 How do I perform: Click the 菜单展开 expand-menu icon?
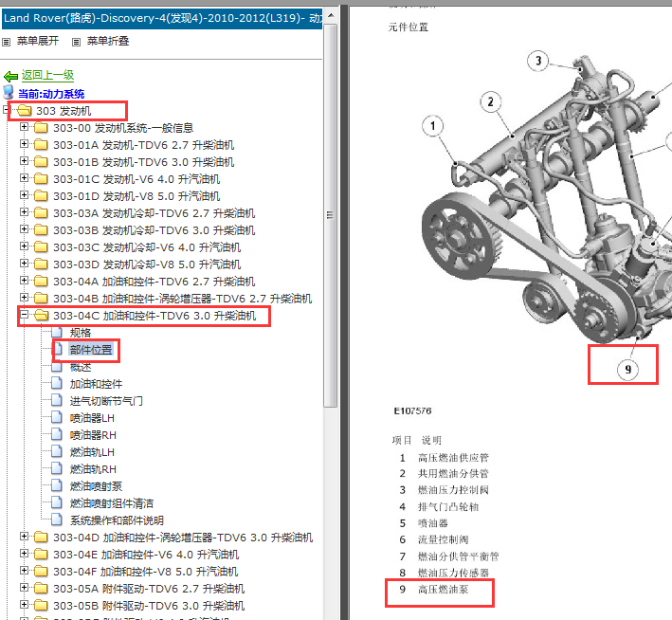(x=6, y=42)
